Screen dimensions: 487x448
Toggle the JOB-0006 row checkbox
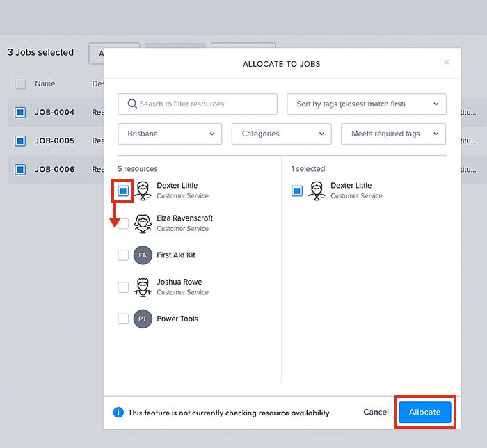[x=20, y=170]
